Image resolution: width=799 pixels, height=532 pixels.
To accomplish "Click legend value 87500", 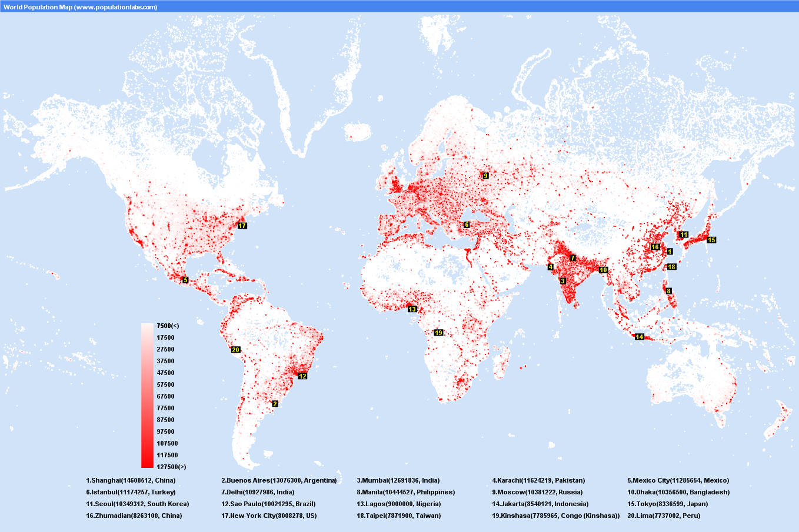I will point(165,420).
